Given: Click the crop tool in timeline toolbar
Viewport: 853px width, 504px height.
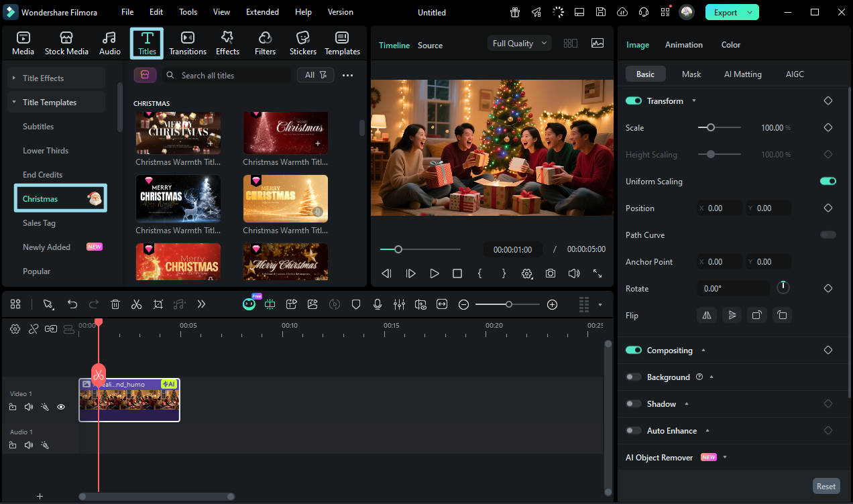Looking at the screenshot, I should (x=158, y=304).
